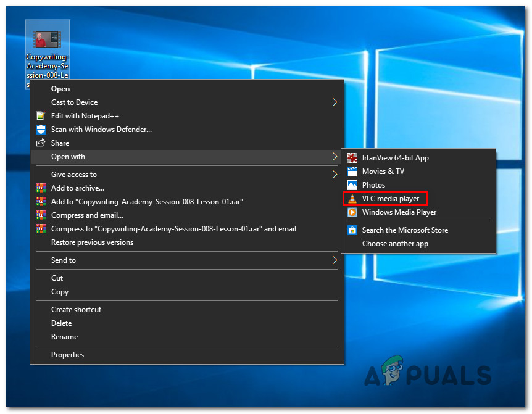Click the Photos app icon
The height and width of the screenshot is (414, 532).
point(352,185)
